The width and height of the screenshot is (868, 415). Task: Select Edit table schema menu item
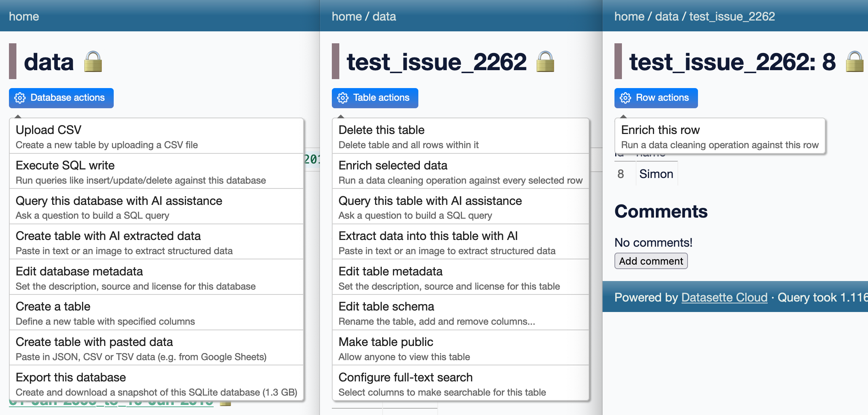461,313
